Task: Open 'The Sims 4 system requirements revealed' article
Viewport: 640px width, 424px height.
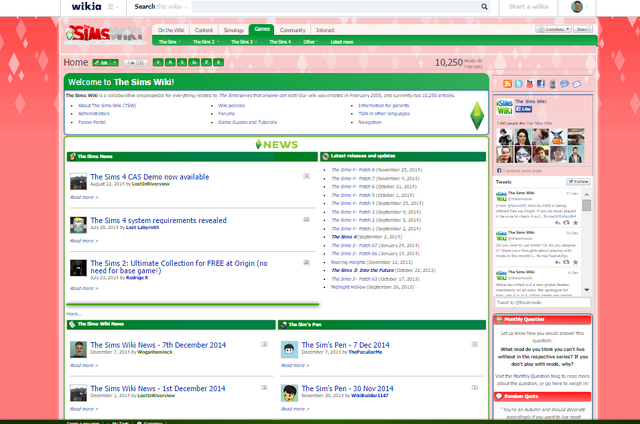Action: 158,220
